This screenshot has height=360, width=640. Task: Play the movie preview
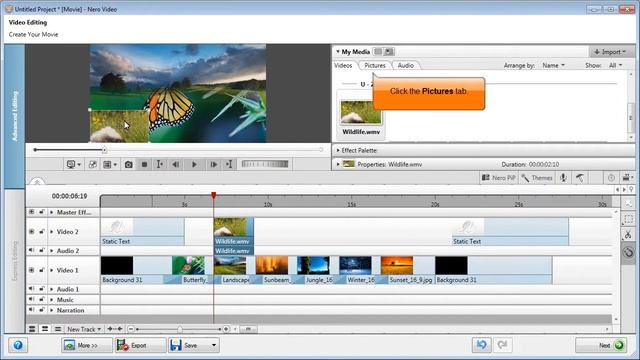point(194,164)
